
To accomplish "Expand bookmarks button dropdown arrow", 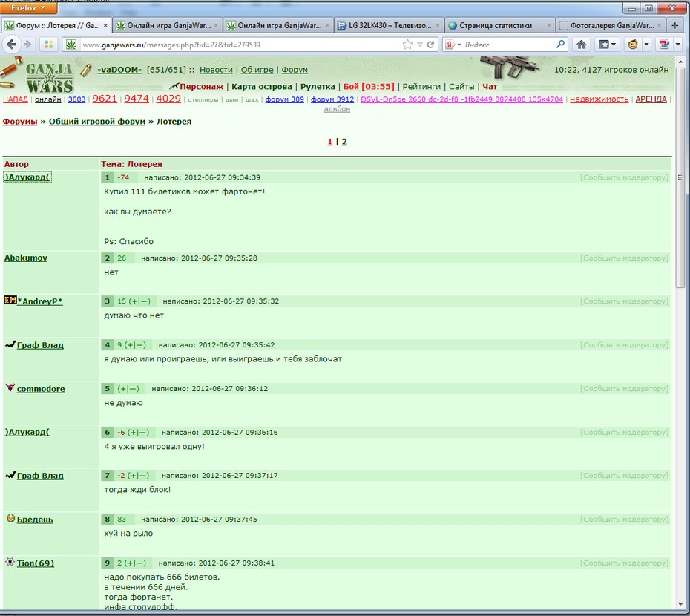I will (x=614, y=45).
